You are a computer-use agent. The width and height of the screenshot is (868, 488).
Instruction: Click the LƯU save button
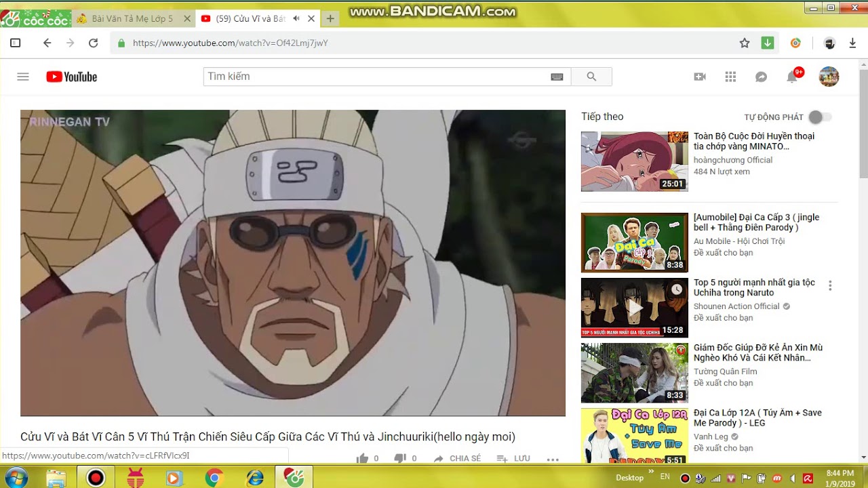[513, 458]
